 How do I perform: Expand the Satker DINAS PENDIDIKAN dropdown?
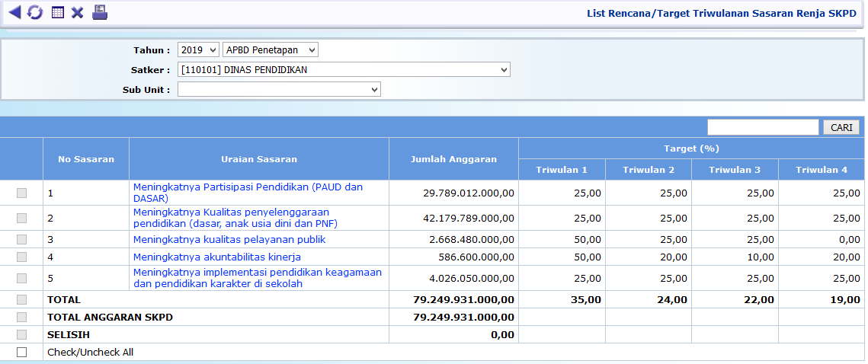click(344, 69)
